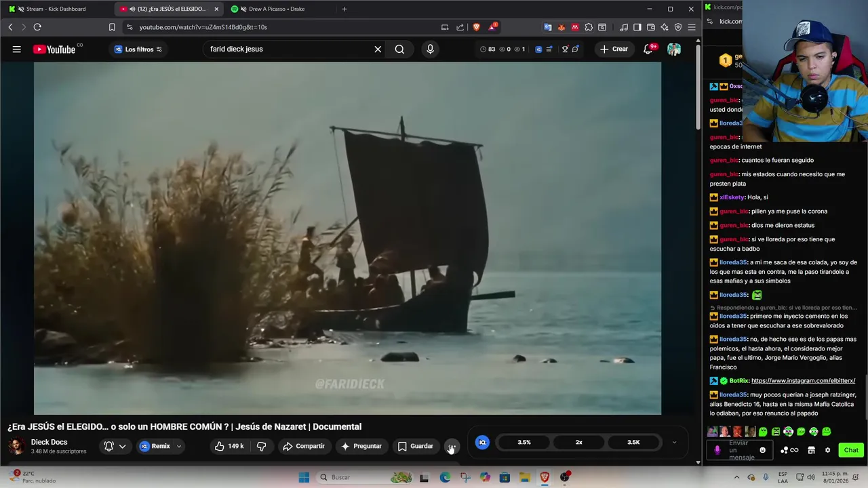Click the Crear button
This screenshot has width=868, height=488.
[614, 49]
